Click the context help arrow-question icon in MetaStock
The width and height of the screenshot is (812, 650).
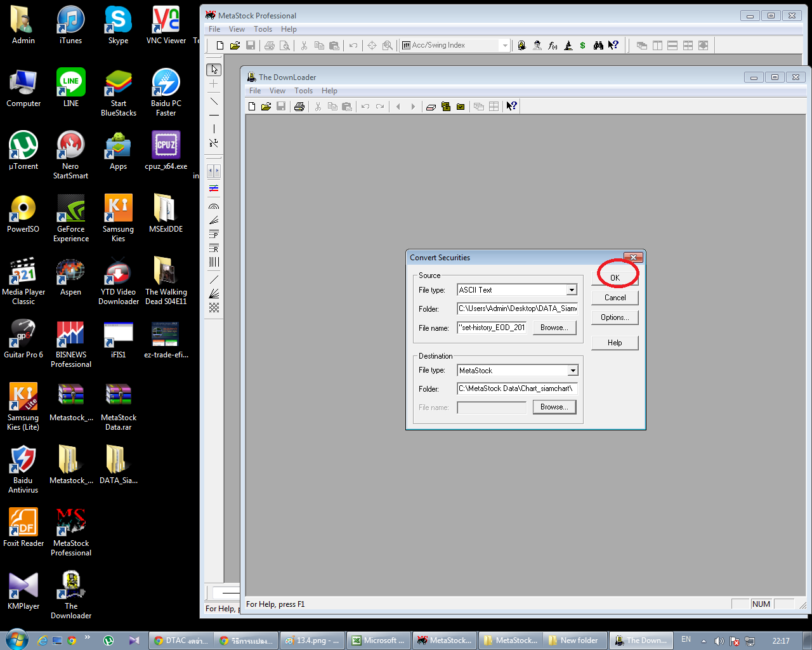(613, 46)
